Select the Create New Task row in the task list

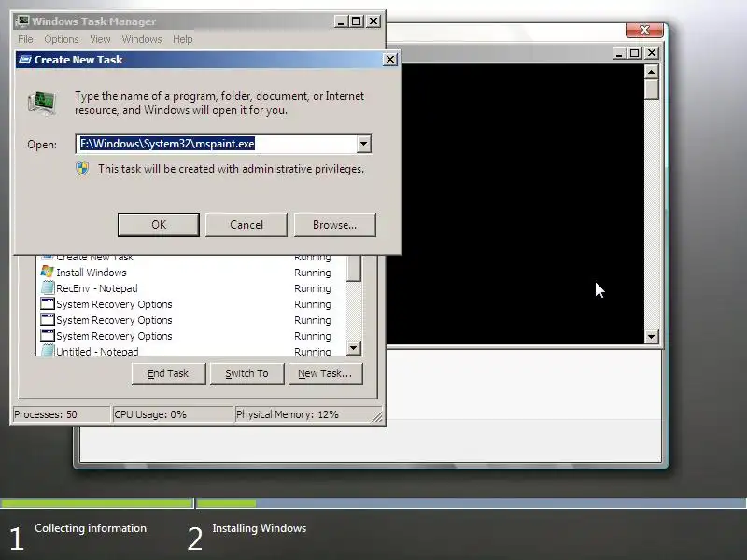click(190, 258)
